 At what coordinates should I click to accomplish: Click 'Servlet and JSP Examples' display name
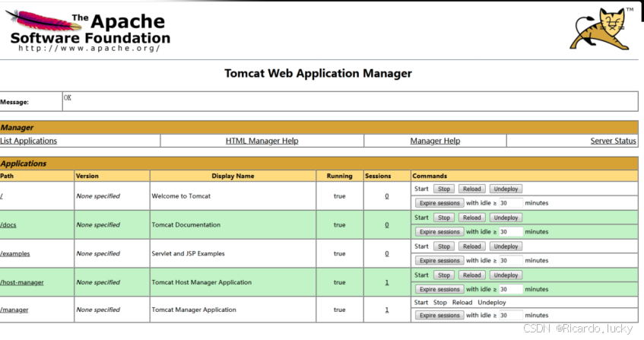pos(188,254)
